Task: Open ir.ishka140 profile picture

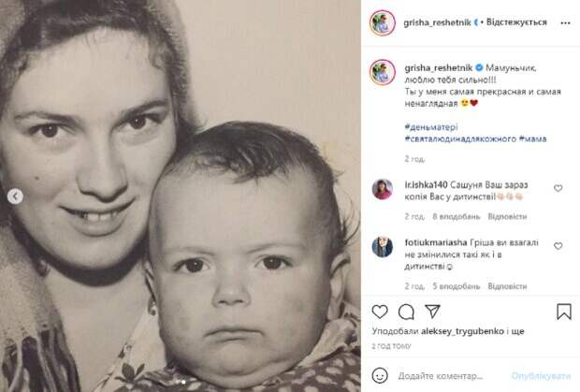Action: [x=382, y=189]
